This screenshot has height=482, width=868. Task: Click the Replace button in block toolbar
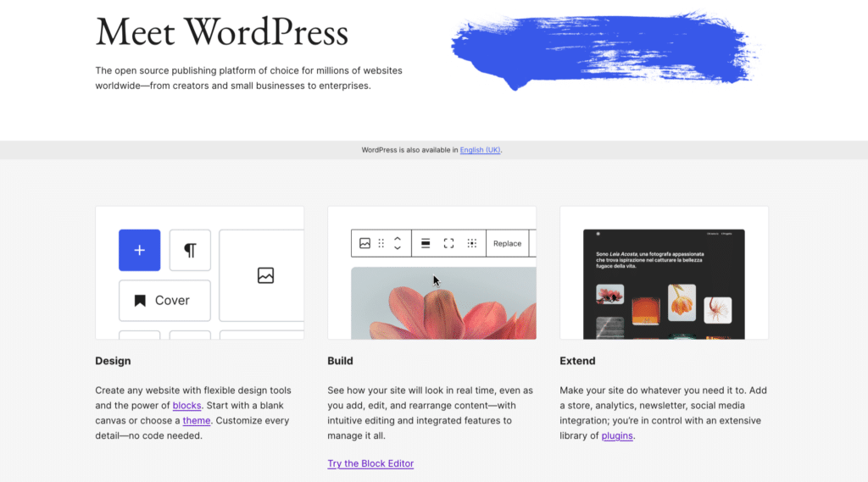pos(507,243)
